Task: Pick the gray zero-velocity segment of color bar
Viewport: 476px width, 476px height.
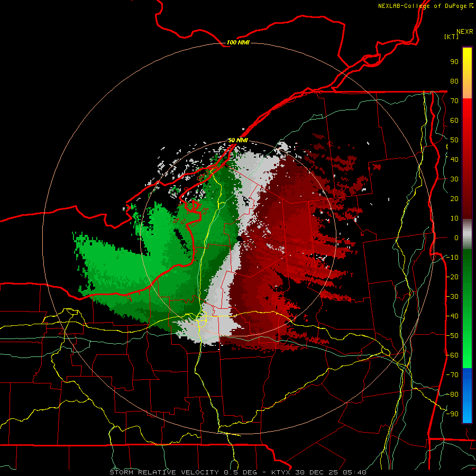Action: (467, 234)
